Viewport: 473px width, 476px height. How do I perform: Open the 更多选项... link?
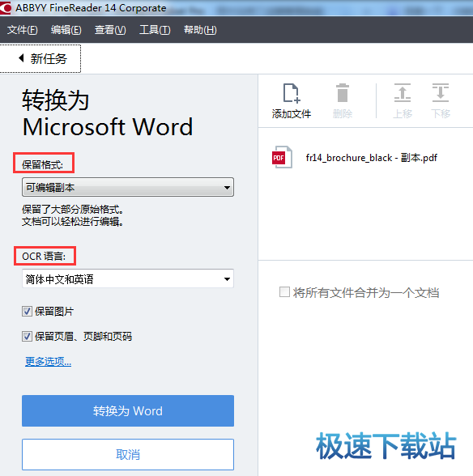[x=49, y=361]
